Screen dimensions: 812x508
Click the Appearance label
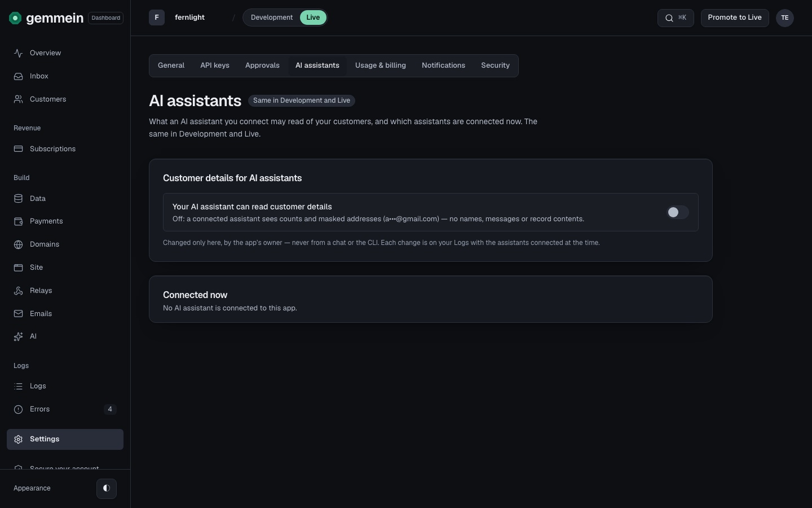tap(32, 488)
